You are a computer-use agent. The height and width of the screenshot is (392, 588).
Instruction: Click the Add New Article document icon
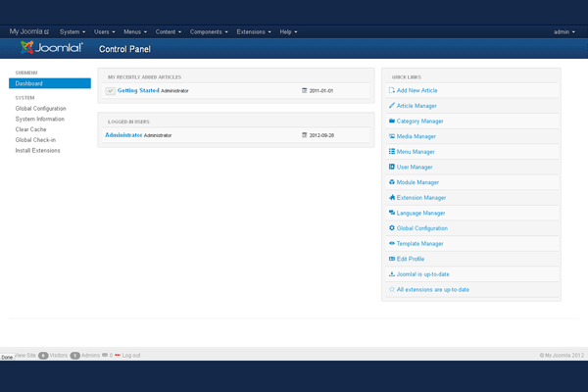(391, 90)
